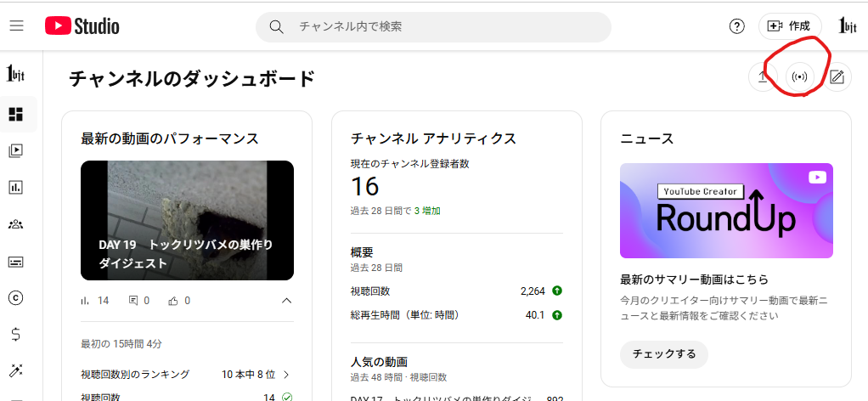
Task: Click the 10 本中 8 位 ranking text
Action: coord(248,375)
